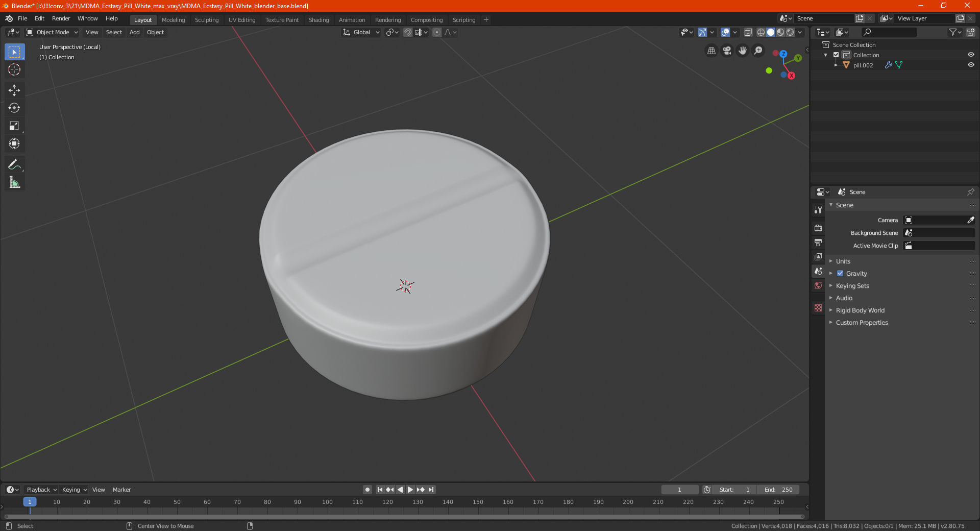The image size is (980, 531).
Task: Uncheck the Collection exclude checkbox
Action: point(836,55)
